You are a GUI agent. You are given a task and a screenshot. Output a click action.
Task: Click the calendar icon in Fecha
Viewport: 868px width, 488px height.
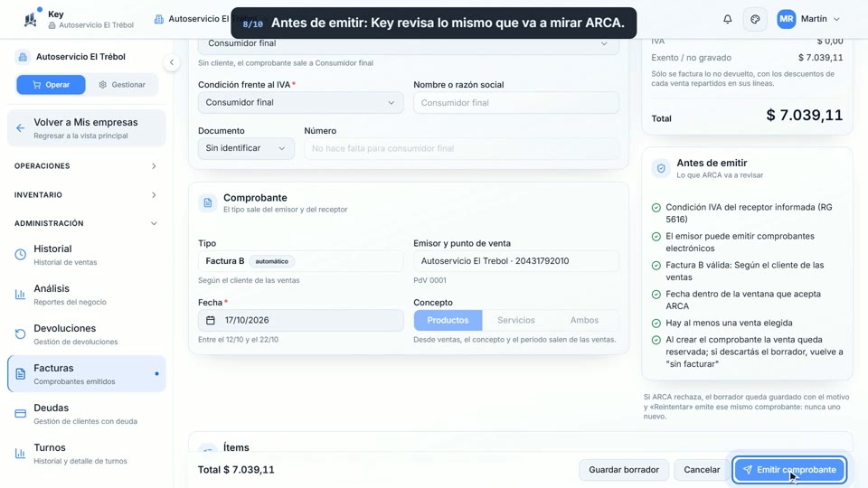click(x=211, y=320)
